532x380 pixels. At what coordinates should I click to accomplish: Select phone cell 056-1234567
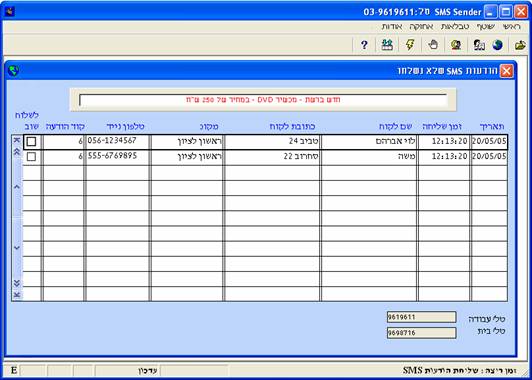pos(117,142)
